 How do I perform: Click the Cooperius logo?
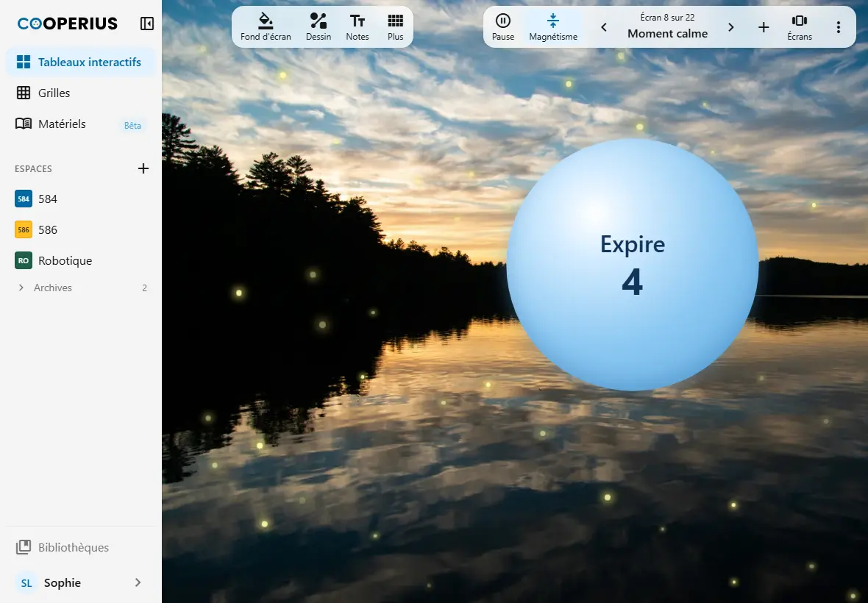(x=68, y=24)
